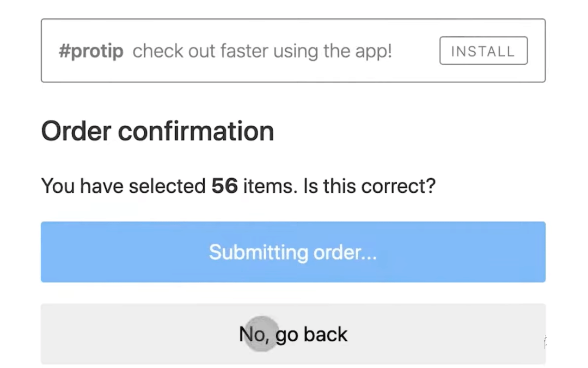The image size is (588, 368).
Task: Click 'check out' text in the protip banner
Action: (169, 52)
